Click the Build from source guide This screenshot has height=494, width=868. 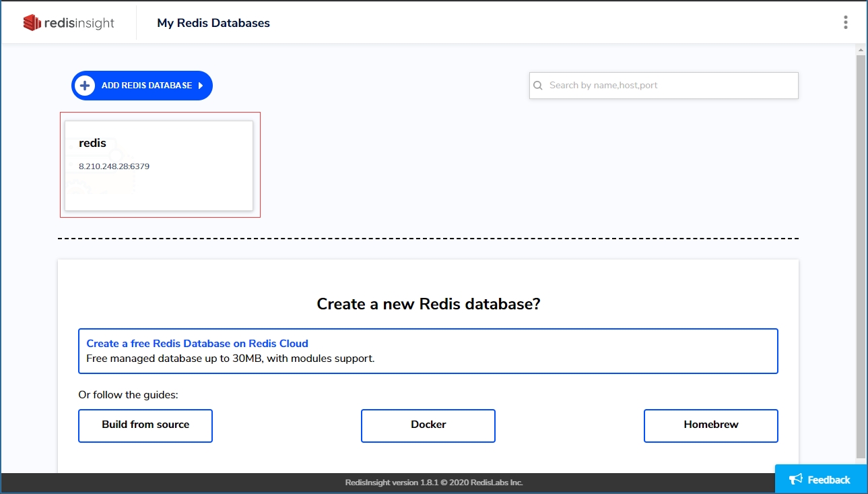click(145, 425)
